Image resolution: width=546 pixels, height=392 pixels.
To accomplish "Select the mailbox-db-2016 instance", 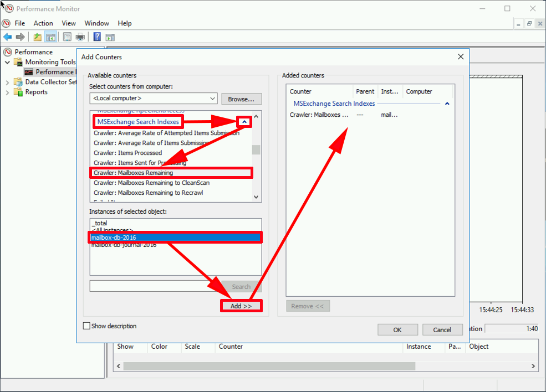I will pyautogui.click(x=176, y=238).
